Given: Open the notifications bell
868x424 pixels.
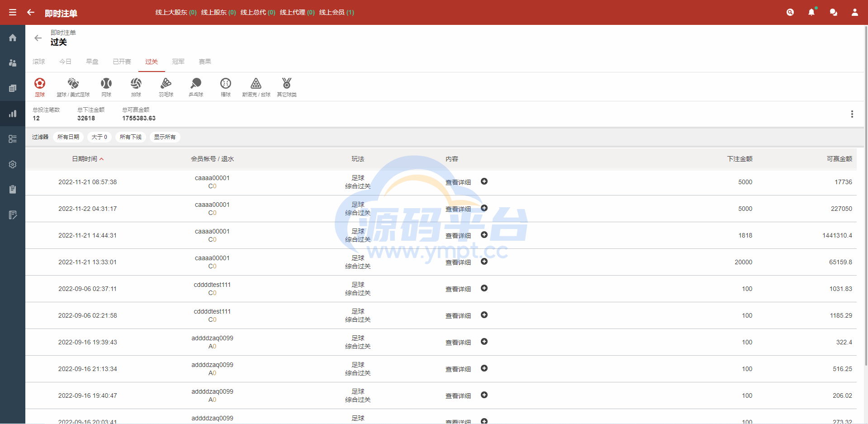Looking at the screenshot, I should point(811,12).
